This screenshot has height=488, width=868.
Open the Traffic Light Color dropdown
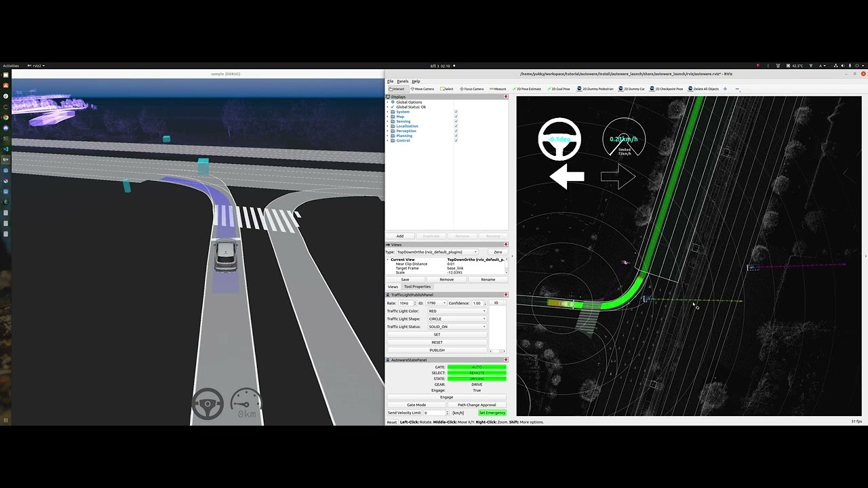(457, 311)
